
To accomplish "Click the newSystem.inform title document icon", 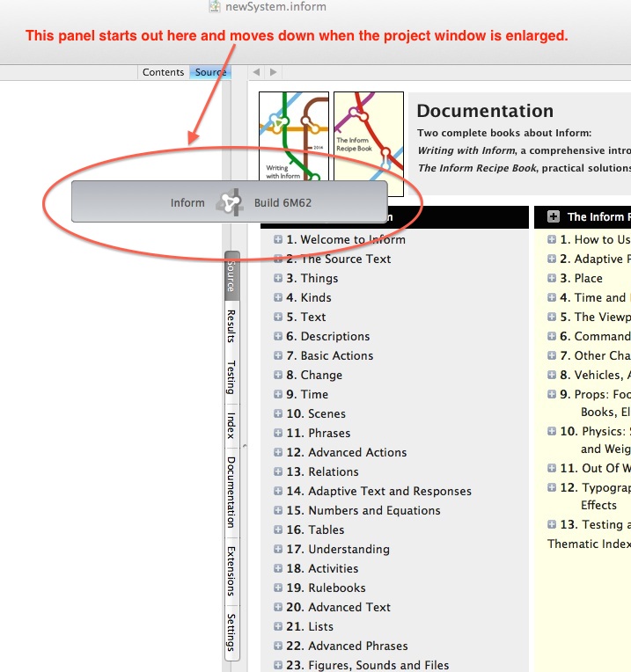I will (x=215, y=6).
